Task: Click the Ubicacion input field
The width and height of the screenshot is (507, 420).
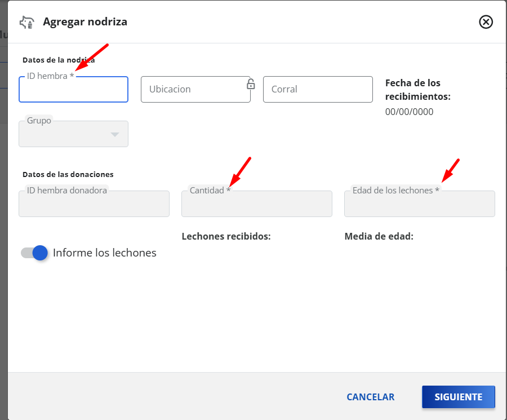Action: (x=195, y=89)
